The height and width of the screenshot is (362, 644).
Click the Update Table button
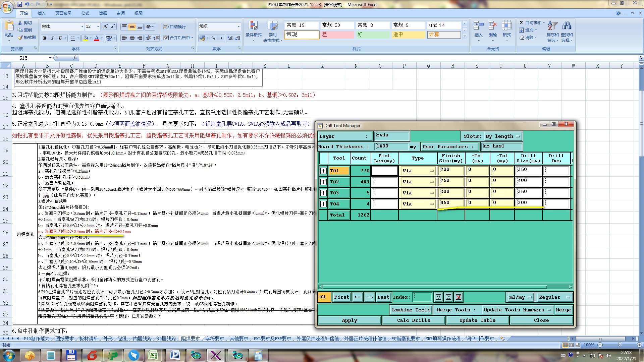(477, 320)
